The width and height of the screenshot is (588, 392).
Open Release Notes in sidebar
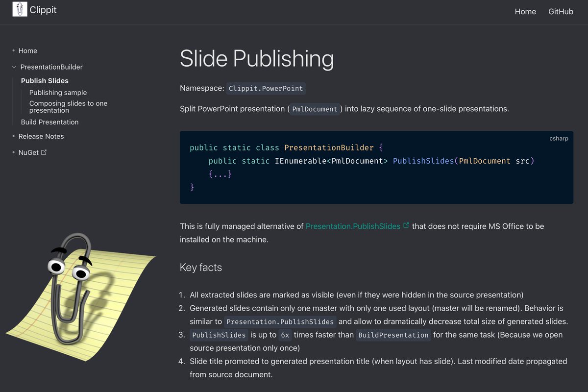(x=41, y=136)
